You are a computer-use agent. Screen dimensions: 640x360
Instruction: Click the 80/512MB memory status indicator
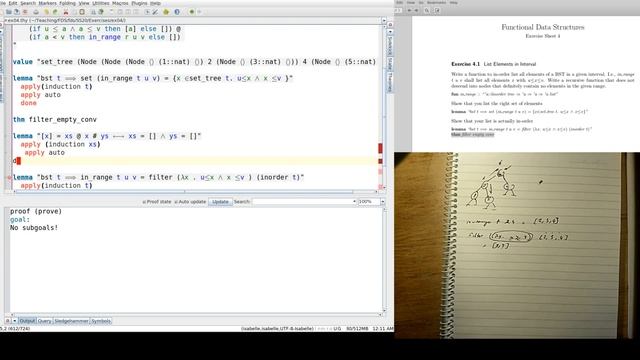pyautogui.click(x=357, y=328)
